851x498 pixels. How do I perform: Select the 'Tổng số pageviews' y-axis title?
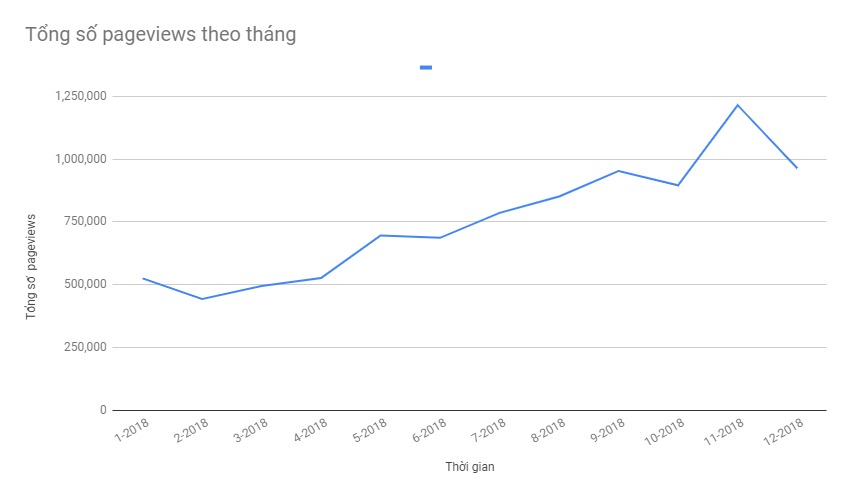point(30,266)
